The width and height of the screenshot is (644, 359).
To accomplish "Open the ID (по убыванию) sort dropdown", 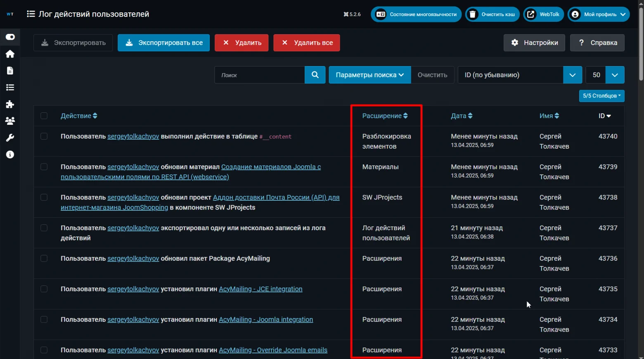I will tap(520, 75).
